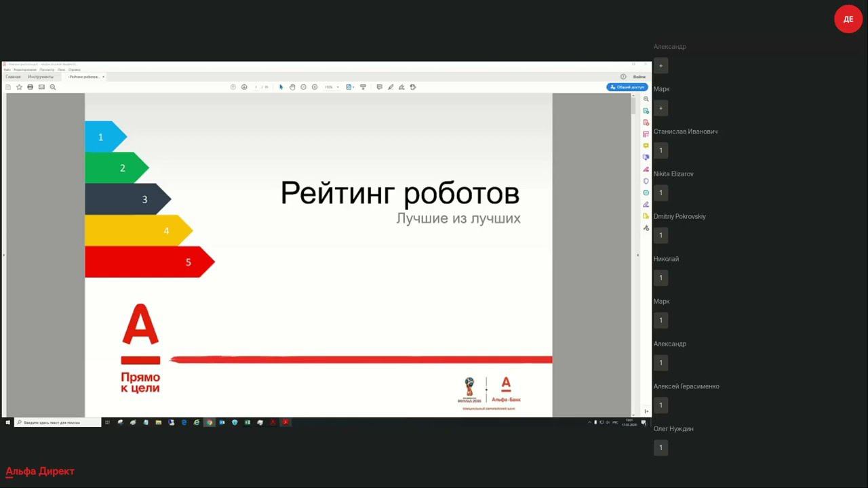The image size is (868, 488).
Task: Click the 1 badge under Алексей Герасименко
Action: [661, 405]
